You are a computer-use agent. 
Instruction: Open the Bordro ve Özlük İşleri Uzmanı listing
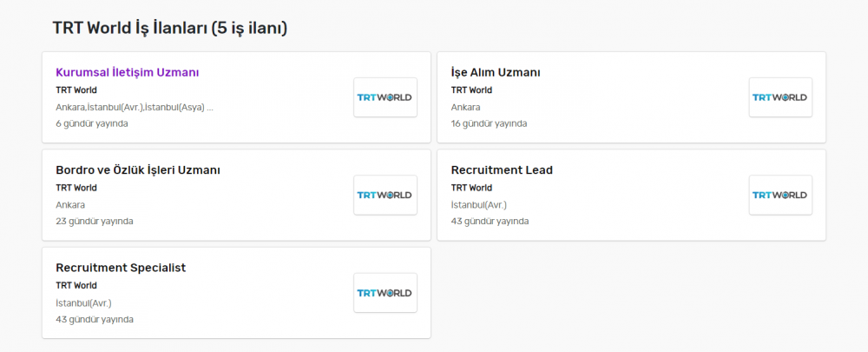point(138,170)
